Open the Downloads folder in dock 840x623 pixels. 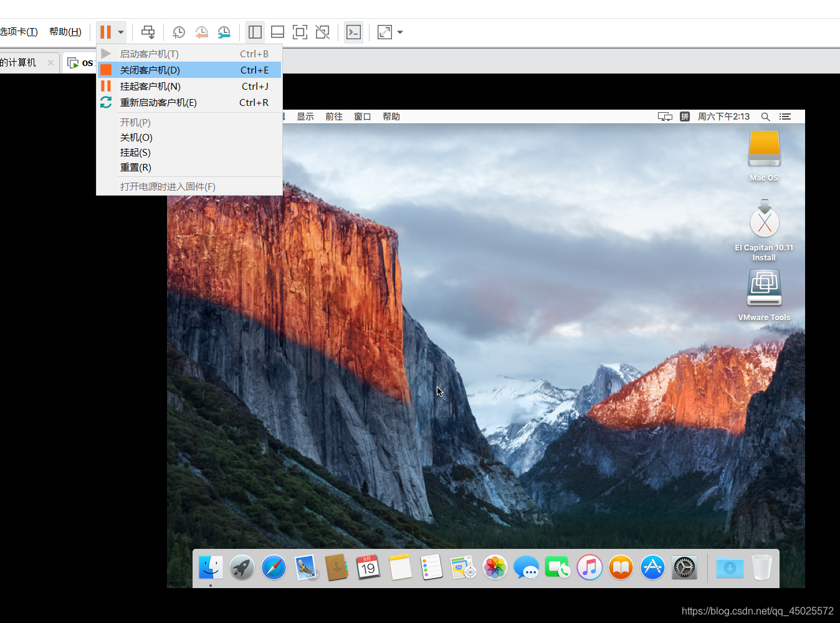click(730, 568)
